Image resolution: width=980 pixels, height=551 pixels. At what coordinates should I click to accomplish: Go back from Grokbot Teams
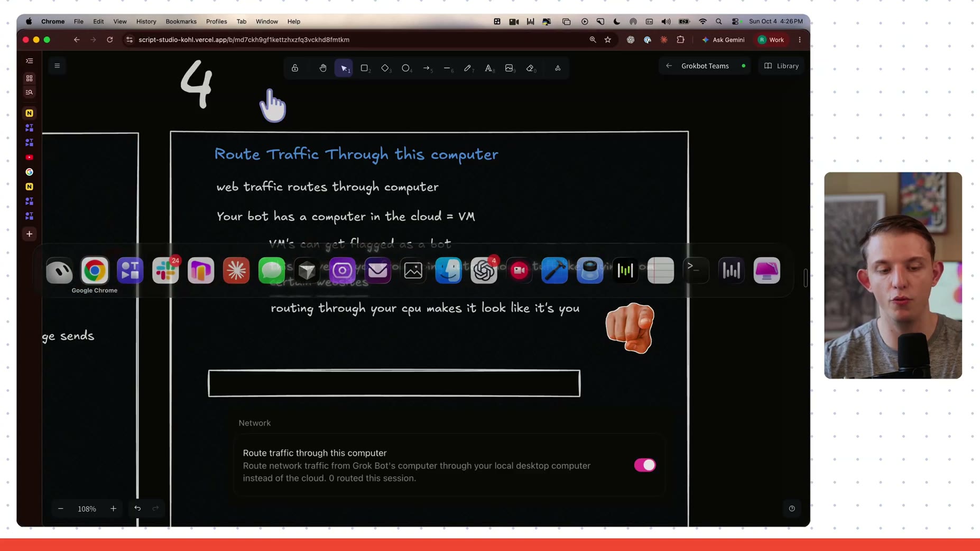(669, 66)
